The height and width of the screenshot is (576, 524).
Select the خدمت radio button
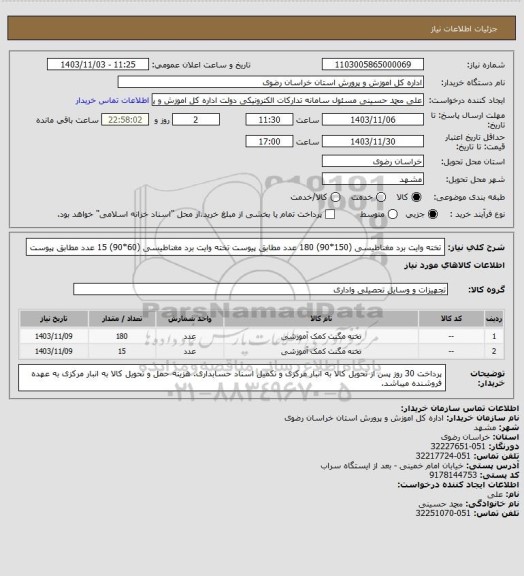click(381, 197)
